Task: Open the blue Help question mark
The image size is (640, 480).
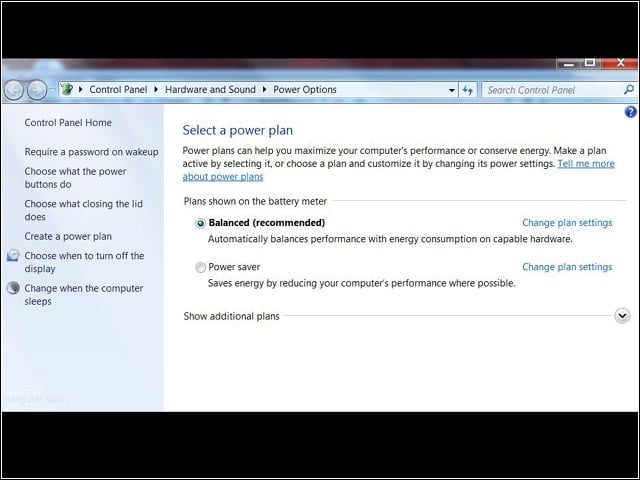Action: (631, 112)
